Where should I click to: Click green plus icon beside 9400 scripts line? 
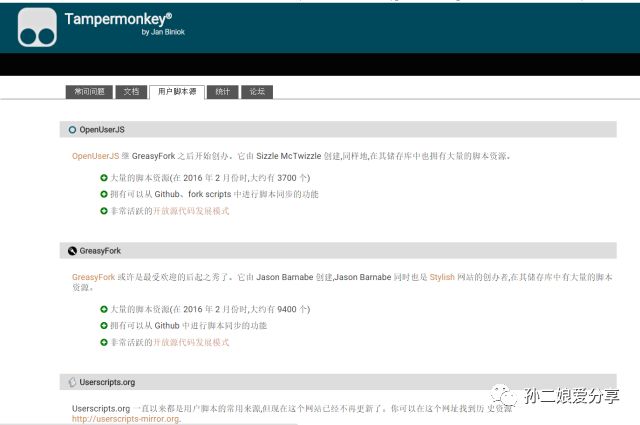click(x=104, y=309)
